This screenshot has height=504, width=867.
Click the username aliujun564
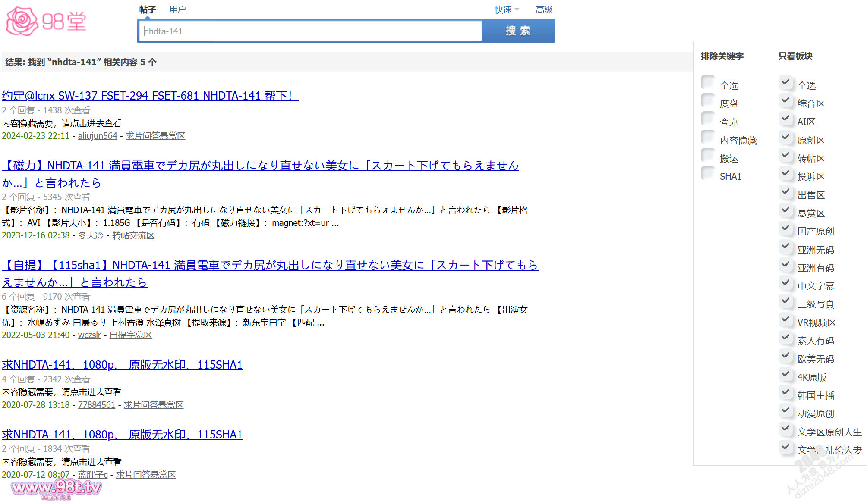98,135
